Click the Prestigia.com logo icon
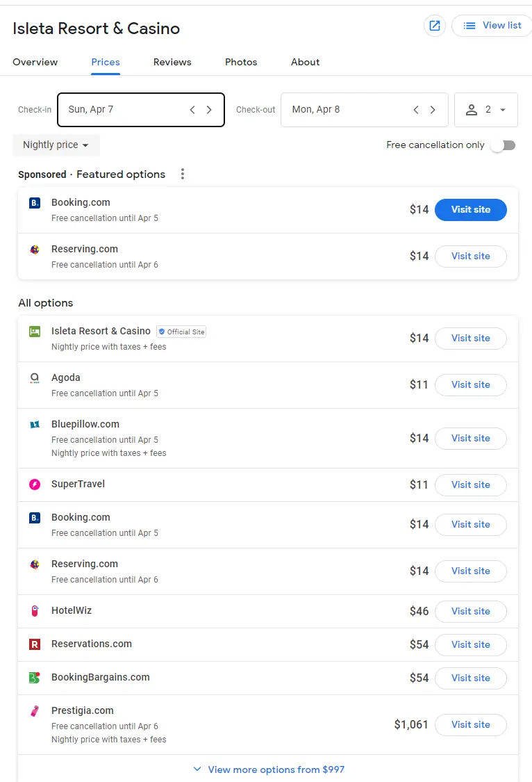Viewport: 532px width, 782px height. (x=35, y=710)
